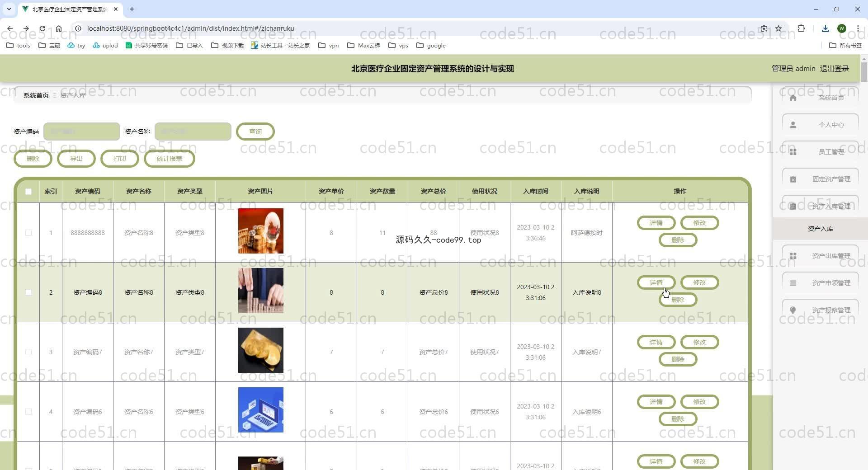This screenshot has width=868, height=470.
Task: Check the checkbox for row 4
Action: [x=28, y=412]
